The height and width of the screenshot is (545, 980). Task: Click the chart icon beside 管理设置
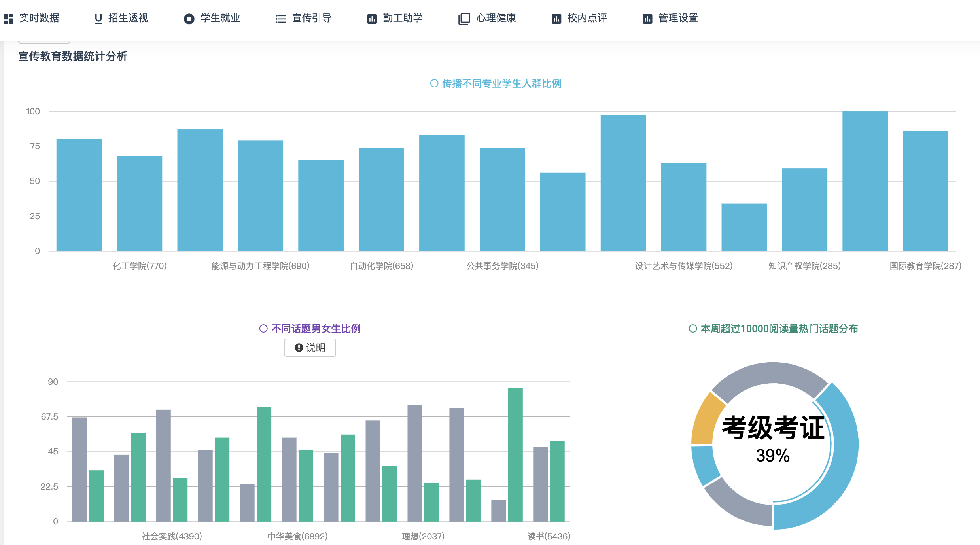pos(647,19)
